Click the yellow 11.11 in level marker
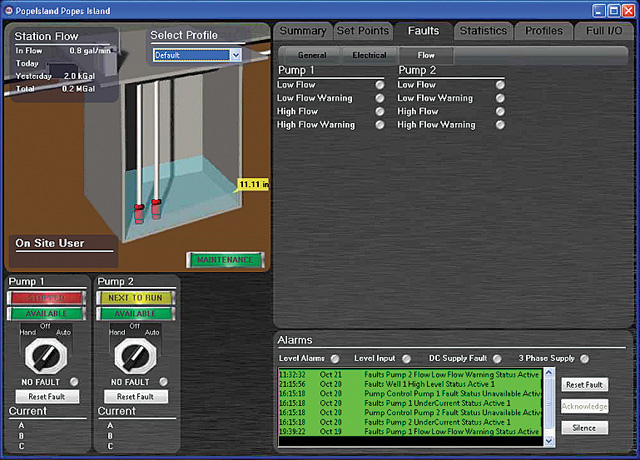Viewport: 640px width, 460px height. click(254, 185)
